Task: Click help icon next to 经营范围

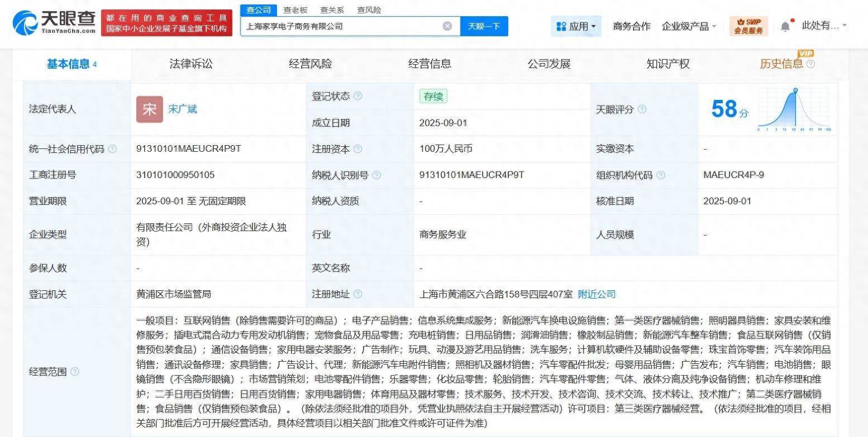Action: coord(74,372)
